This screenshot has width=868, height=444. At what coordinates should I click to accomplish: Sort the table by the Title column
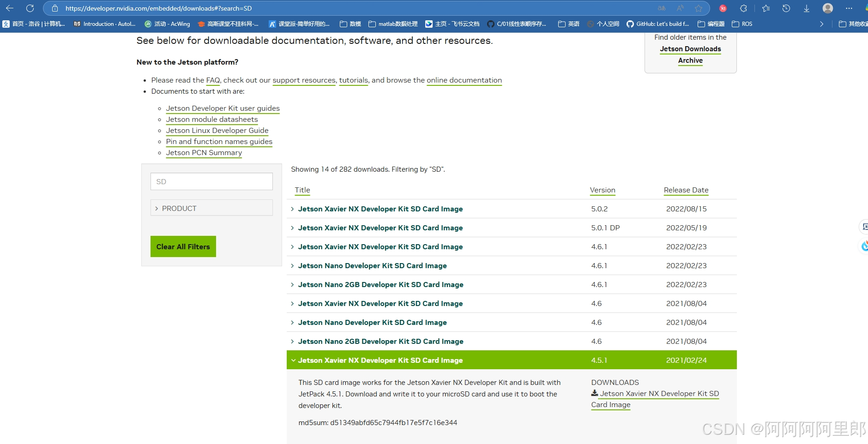point(302,190)
